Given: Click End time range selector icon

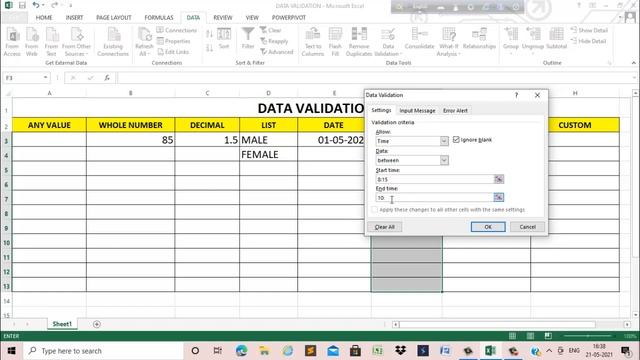Looking at the screenshot, I should pyautogui.click(x=499, y=198).
